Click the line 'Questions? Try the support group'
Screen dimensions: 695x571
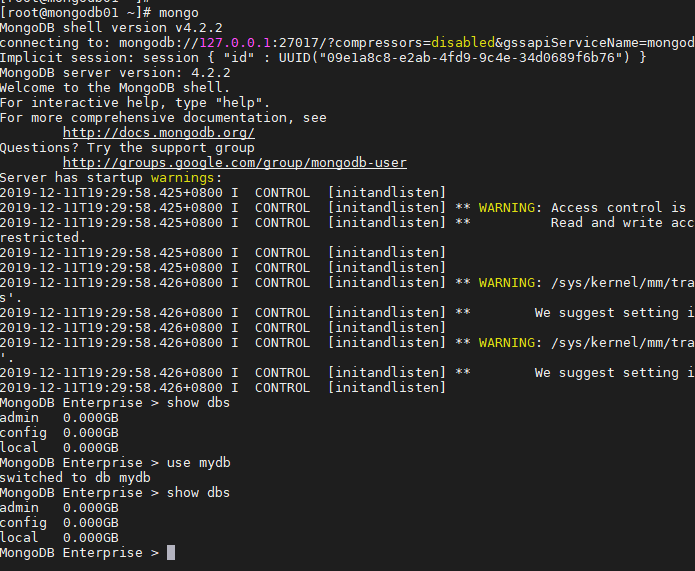[127, 148]
